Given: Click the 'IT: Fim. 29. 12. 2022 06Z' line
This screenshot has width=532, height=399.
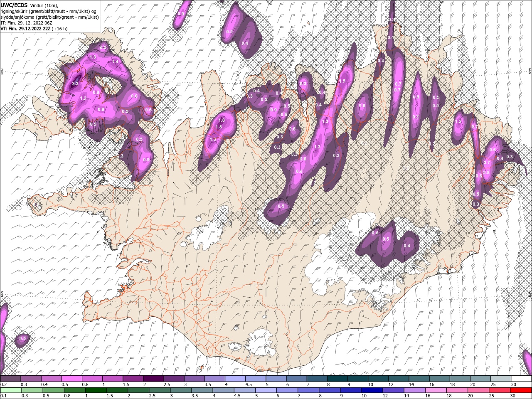Looking at the screenshot, I should pyautogui.click(x=27, y=23).
